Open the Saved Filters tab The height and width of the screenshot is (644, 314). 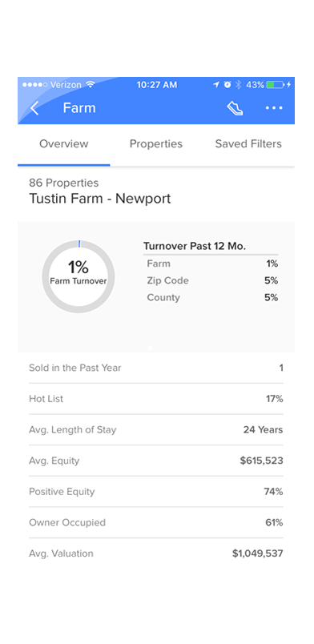point(248,143)
